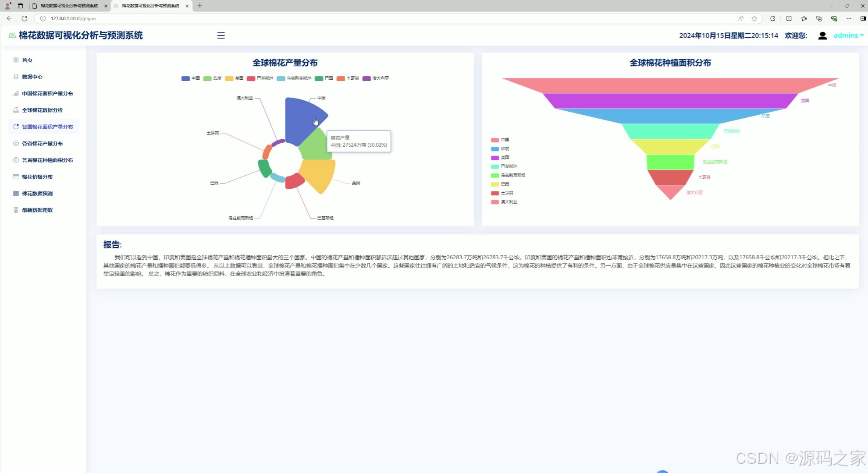
Task: Click the 首页 home grid icon
Action: (x=16, y=60)
